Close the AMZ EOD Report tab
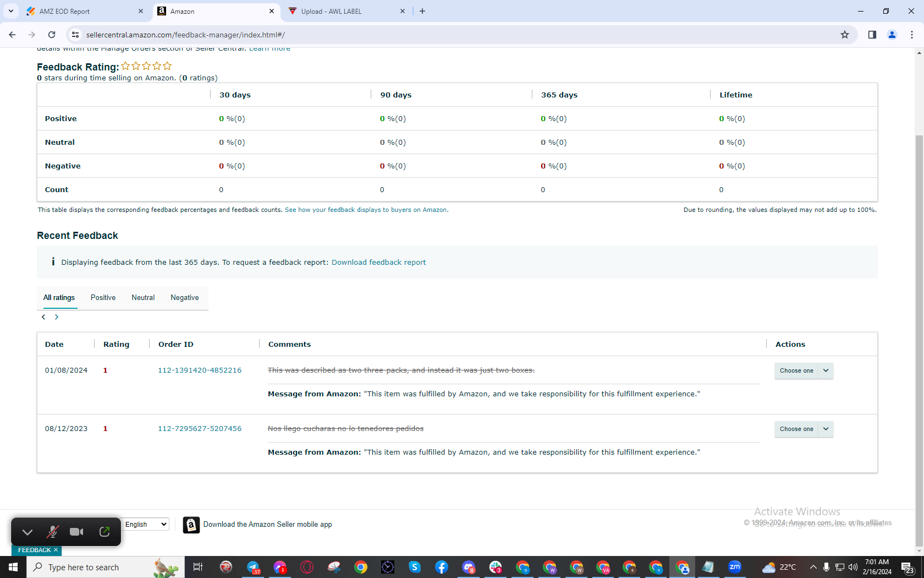 [x=141, y=11]
